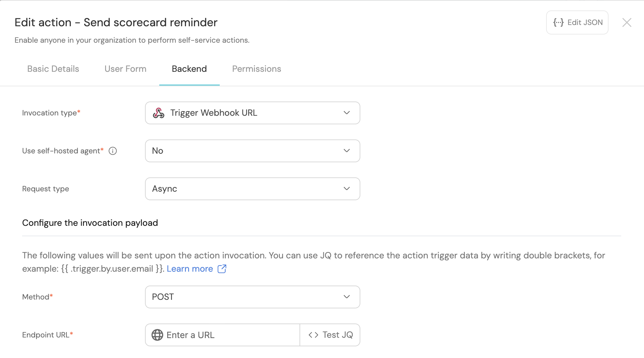Open the Request type Async dropdown

[x=252, y=189]
